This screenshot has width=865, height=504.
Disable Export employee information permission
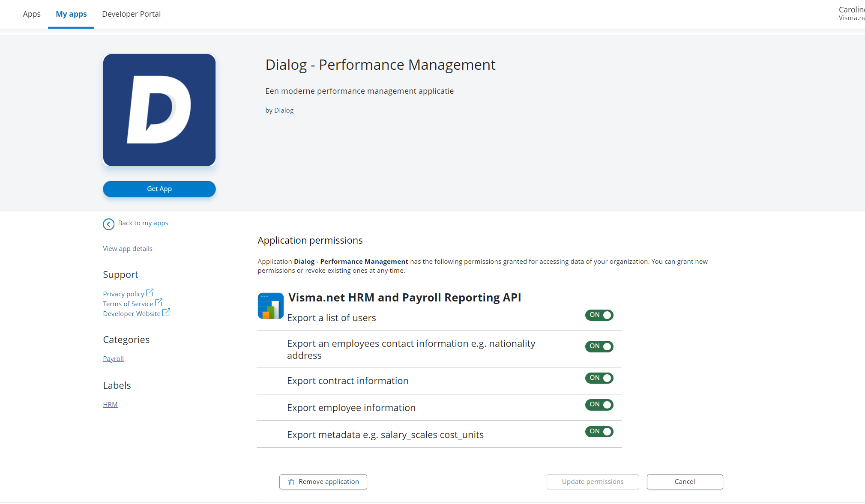click(x=599, y=405)
